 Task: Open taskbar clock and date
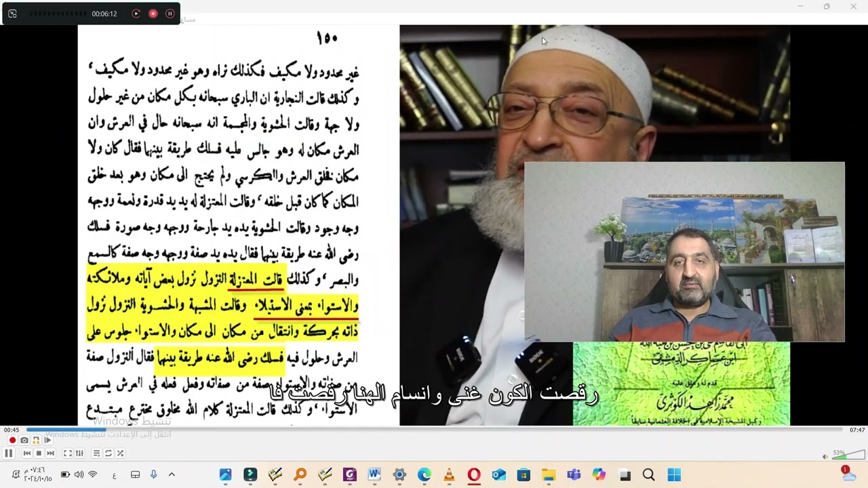coord(38,474)
